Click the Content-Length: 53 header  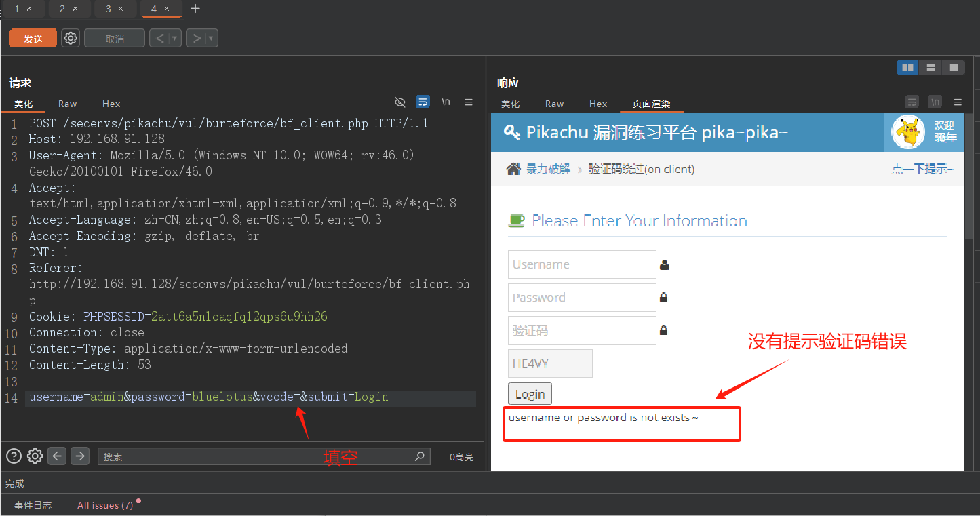[90, 365]
